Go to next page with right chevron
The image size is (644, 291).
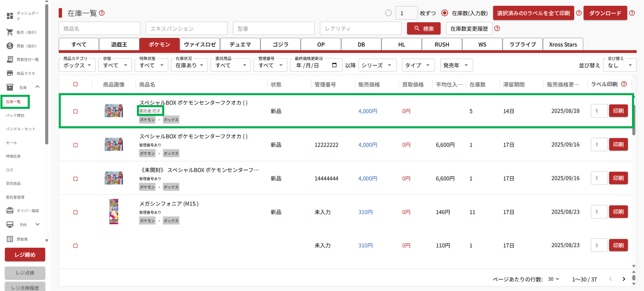click(624, 279)
